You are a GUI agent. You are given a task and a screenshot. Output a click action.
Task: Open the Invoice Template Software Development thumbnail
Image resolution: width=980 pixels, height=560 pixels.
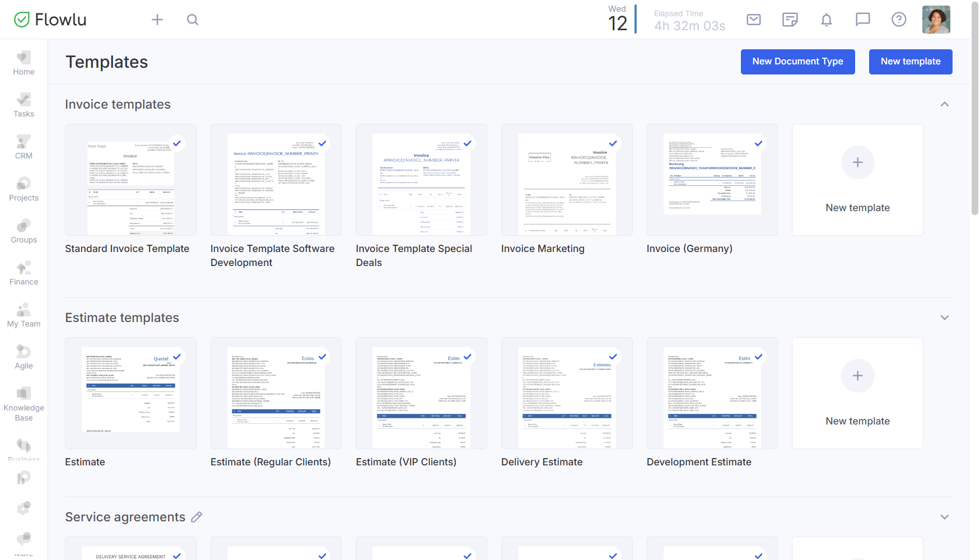tap(276, 180)
